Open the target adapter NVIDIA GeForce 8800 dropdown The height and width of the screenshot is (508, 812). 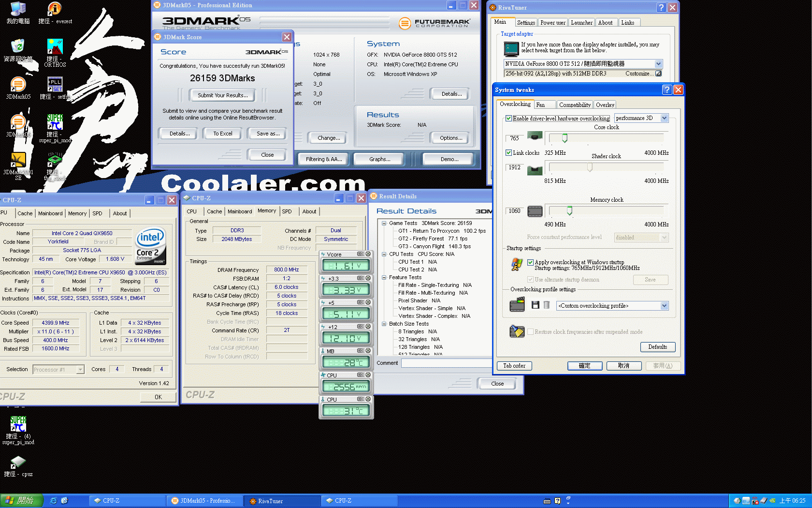[658, 64]
